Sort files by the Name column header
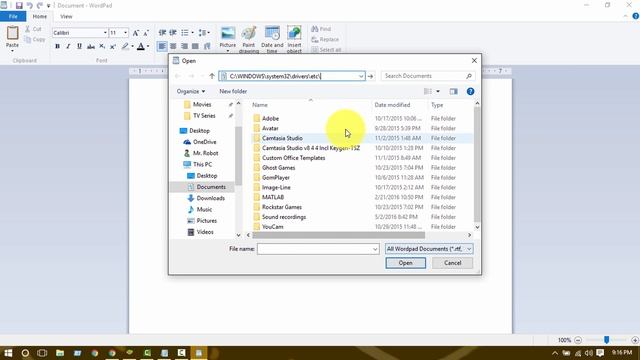This screenshot has width=640, height=360. 260,105
